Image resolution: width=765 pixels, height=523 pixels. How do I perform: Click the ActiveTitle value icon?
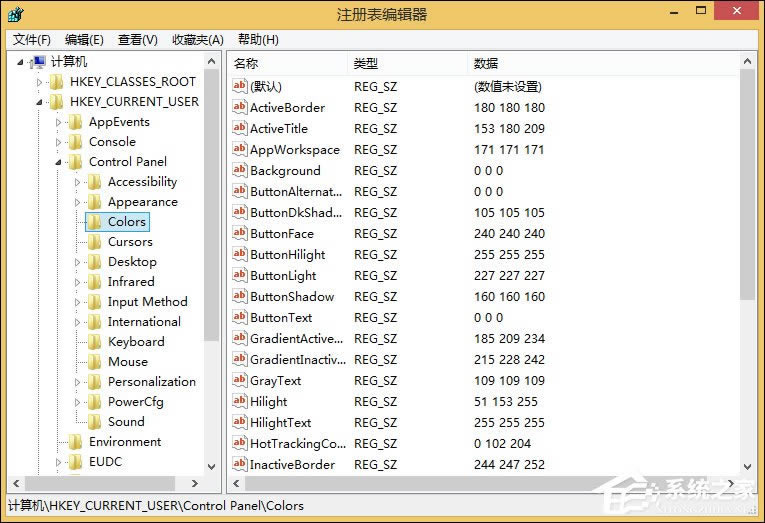pos(240,128)
